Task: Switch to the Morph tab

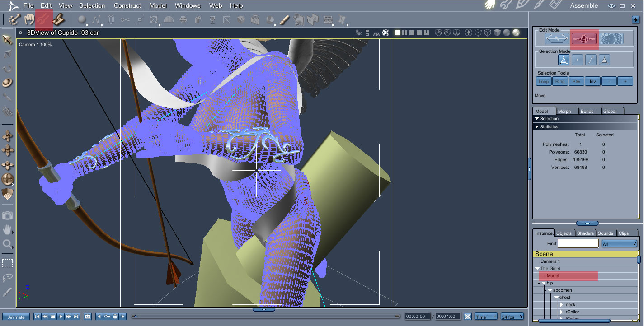Action: pyautogui.click(x=564, y=111)
